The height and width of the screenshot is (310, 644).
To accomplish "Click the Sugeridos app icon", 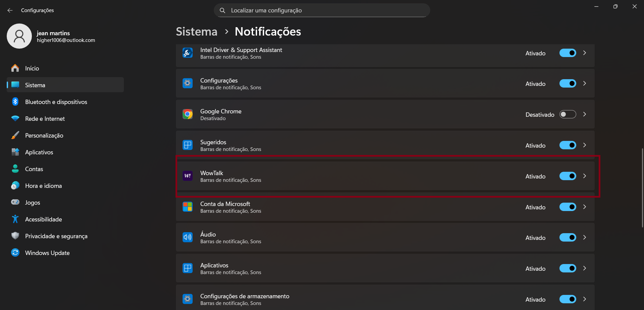I will pyautogui.click(x=187, y=145).
